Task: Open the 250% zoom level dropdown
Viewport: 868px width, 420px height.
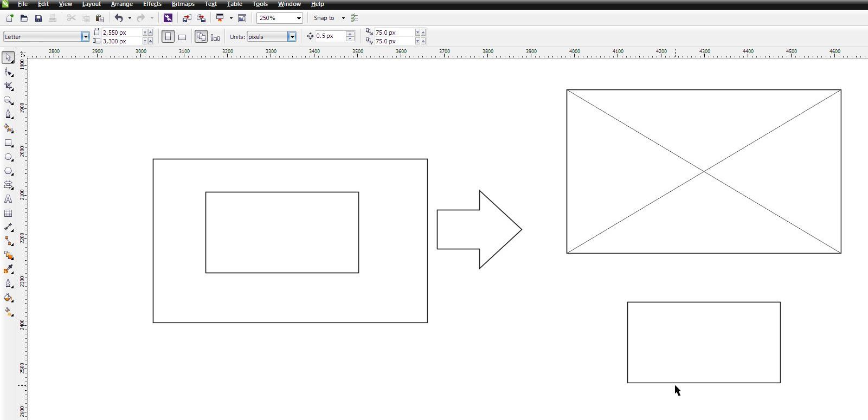Action: pos(298,18)
